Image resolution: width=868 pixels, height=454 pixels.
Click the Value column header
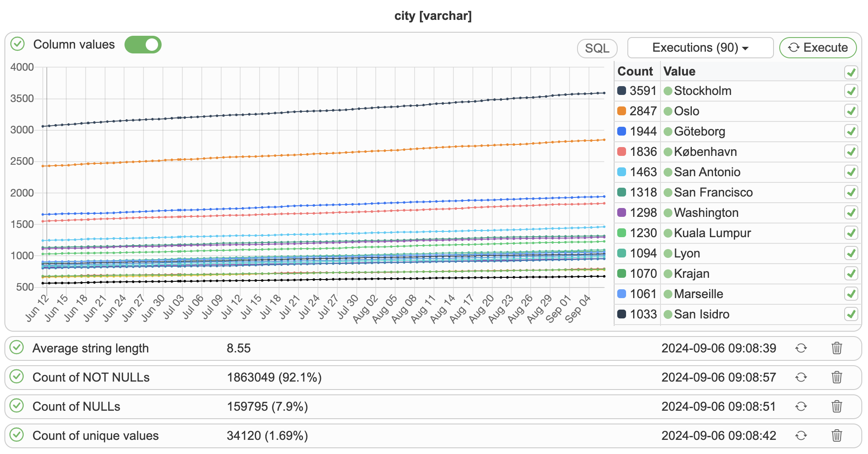point(679,72)
